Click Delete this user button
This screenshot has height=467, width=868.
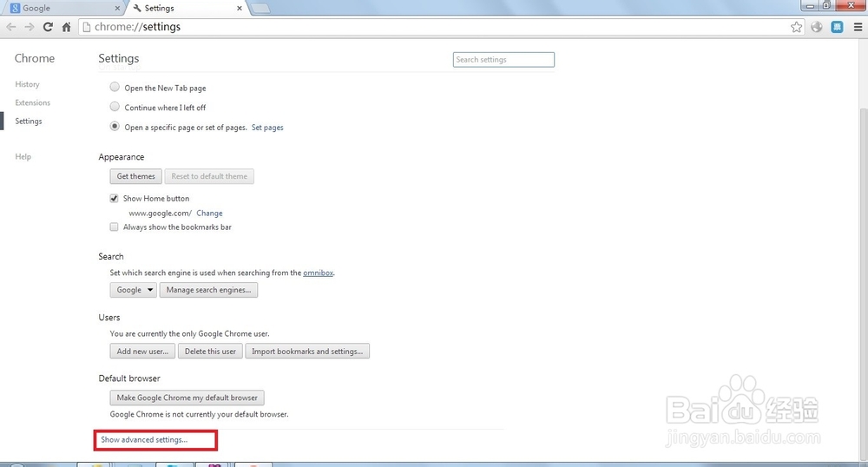point(210,352)
